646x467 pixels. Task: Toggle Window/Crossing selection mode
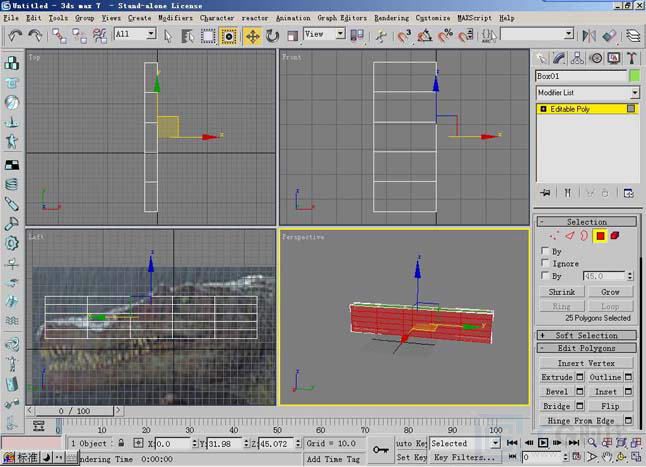(229, 36)
